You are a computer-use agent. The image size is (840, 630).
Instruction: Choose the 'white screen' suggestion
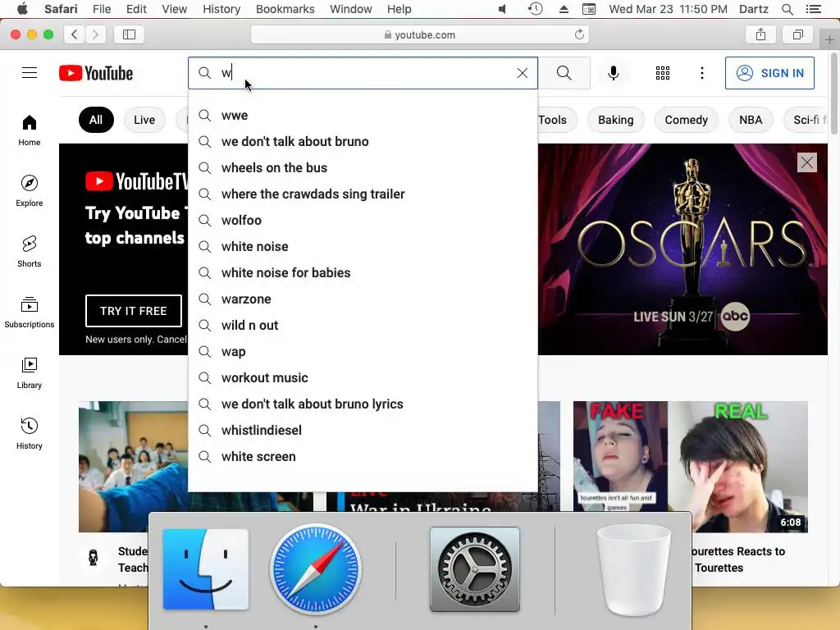click(363, 456)
